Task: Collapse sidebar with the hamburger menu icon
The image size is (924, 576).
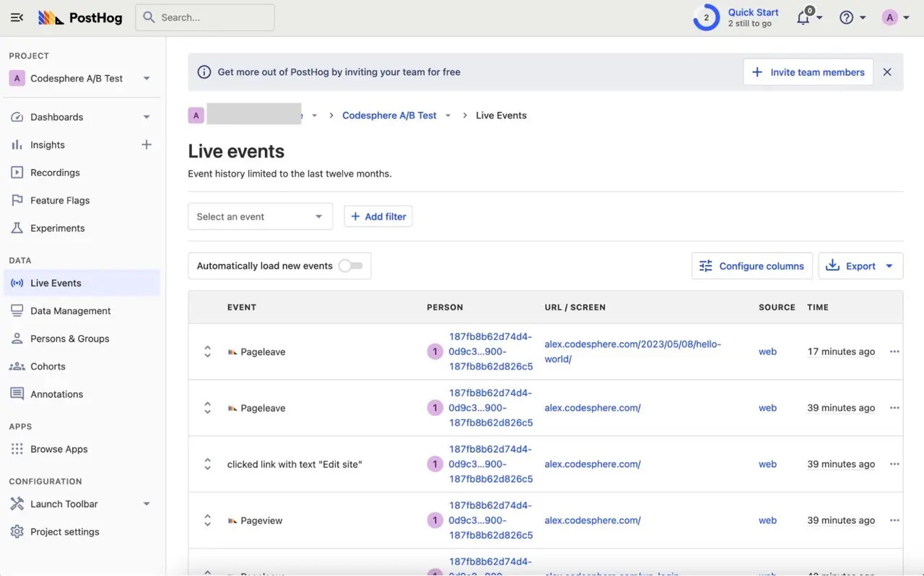Action: tap(17, 17)
